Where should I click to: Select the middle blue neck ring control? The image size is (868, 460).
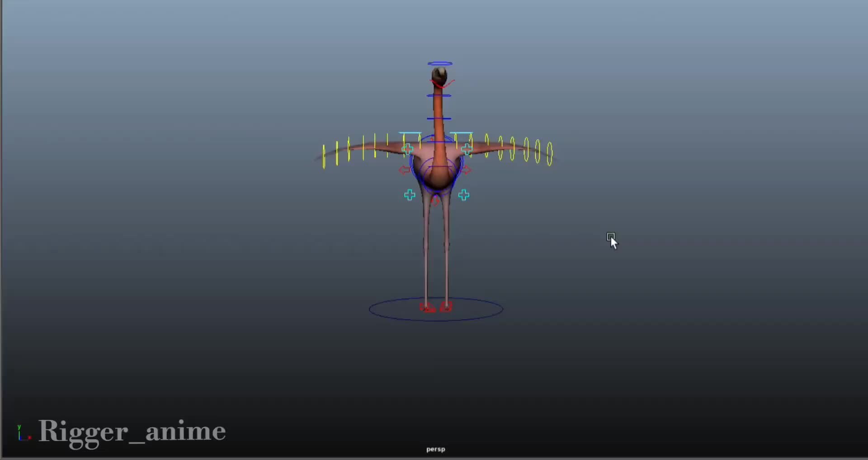[439, 118]
